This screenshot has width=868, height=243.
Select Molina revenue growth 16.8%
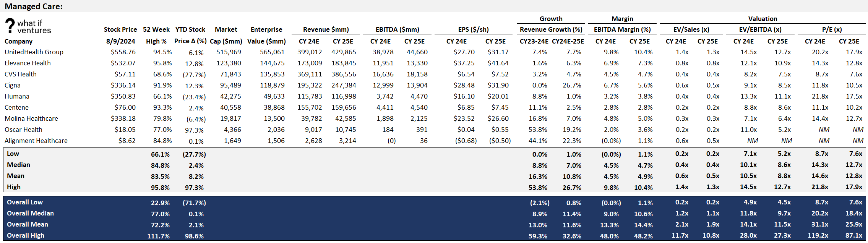(538, 118)
